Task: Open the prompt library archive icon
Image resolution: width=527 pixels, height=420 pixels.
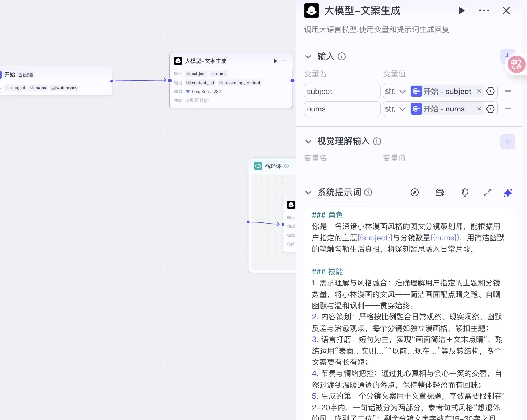Action: point(440,193)
